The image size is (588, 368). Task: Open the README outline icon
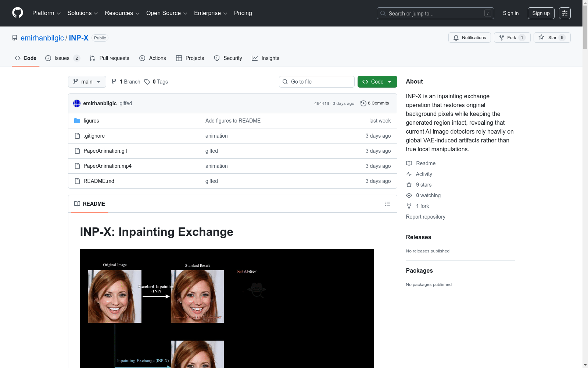[388, 204]
